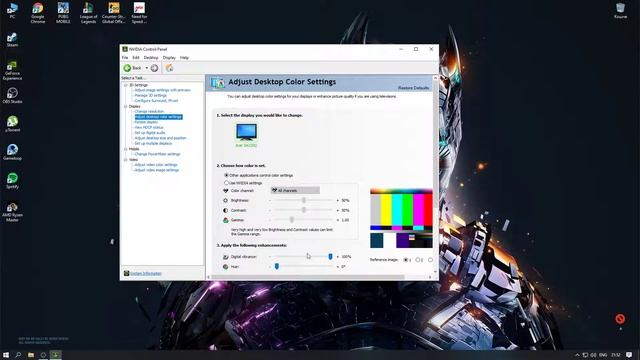Open the System Information link
Image resolution: width=640 pixels, height=360 pixels.
click(x=146, y=273)
